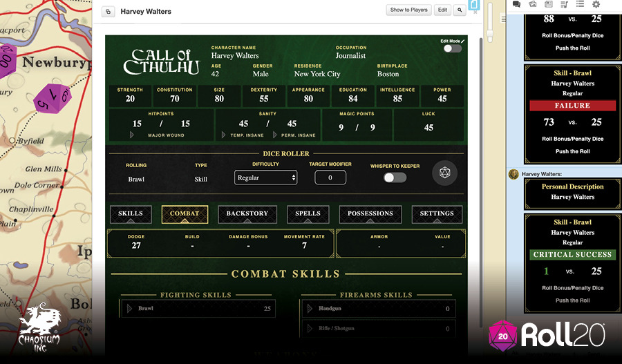
Task: Click the Dodge value 27
Action: (136, 245)
